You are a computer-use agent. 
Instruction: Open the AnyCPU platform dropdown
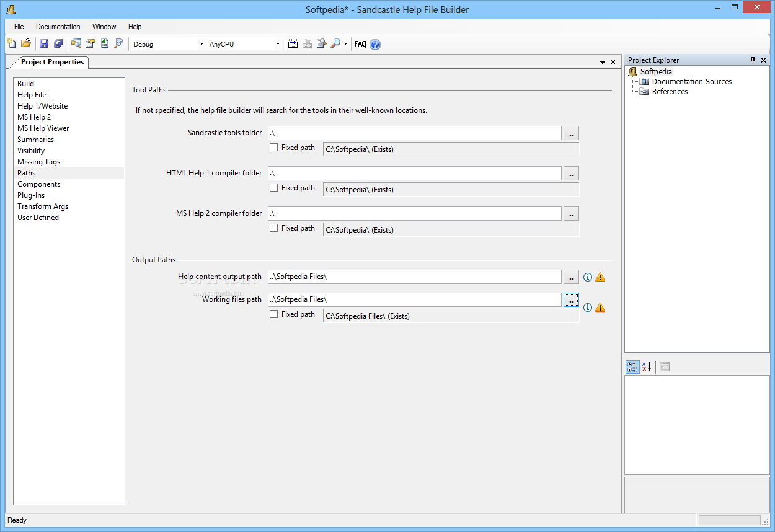[278, 44]
